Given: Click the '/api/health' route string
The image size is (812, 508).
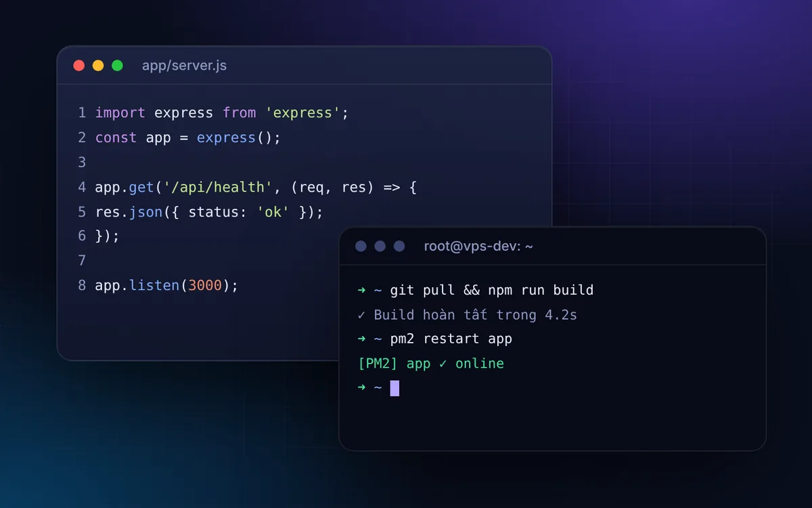Looking at the screenshot, I should [x=218, y=187].
